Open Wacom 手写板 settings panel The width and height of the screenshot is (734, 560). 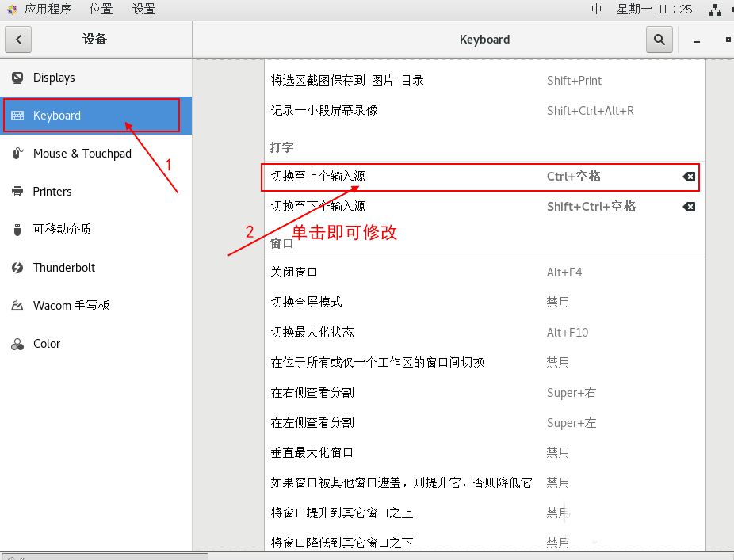[x=71, y=306]
